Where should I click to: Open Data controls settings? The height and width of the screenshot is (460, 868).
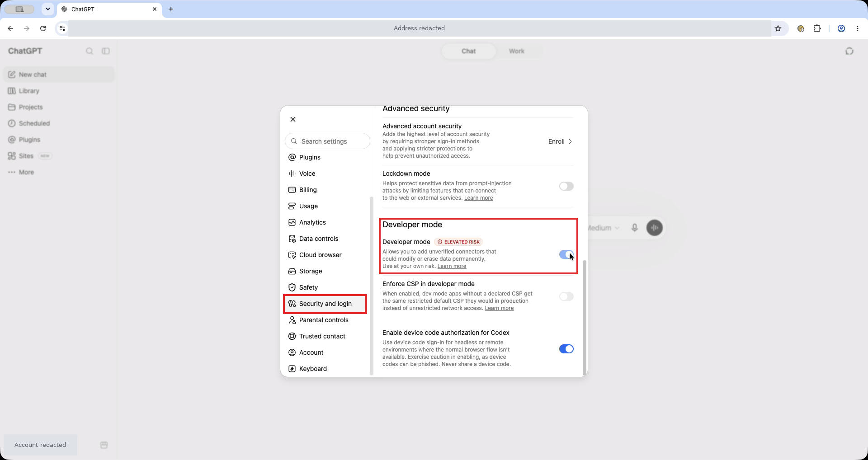click(x=327, y=239)
